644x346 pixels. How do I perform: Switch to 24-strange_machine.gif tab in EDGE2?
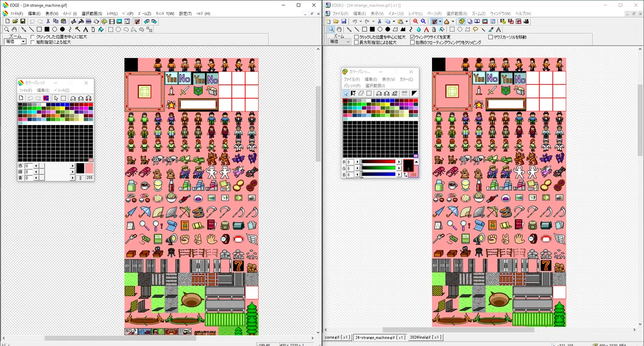(379, 337)
